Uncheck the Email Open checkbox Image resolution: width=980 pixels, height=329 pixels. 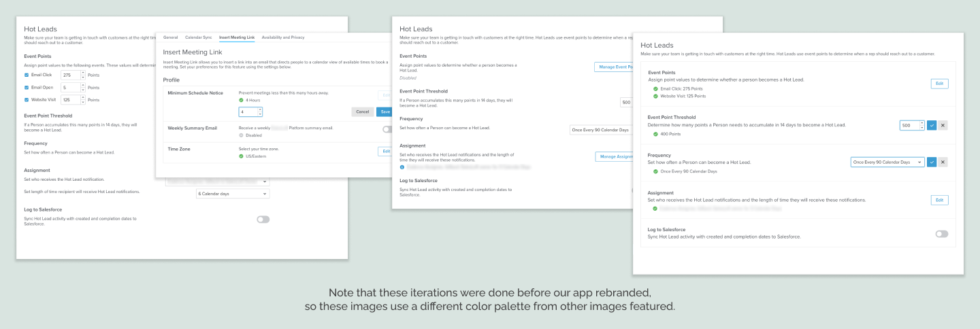(27, 88)
